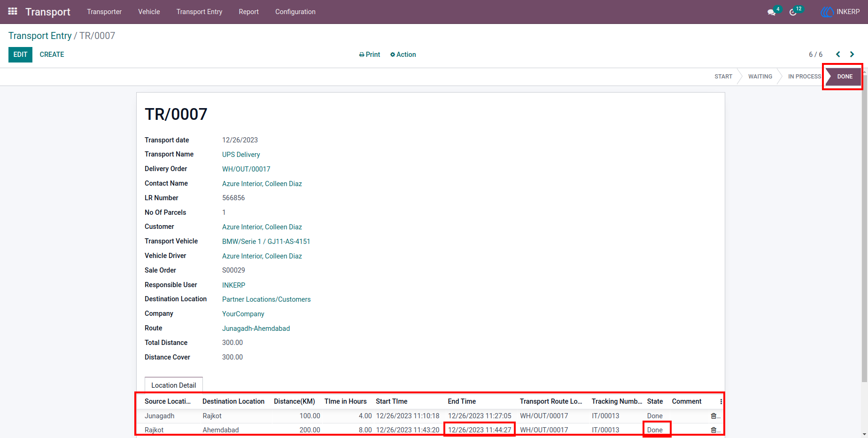Open the Report menu
The height and width of the screenshot is (438, 868).
click(x=248, y=12)
